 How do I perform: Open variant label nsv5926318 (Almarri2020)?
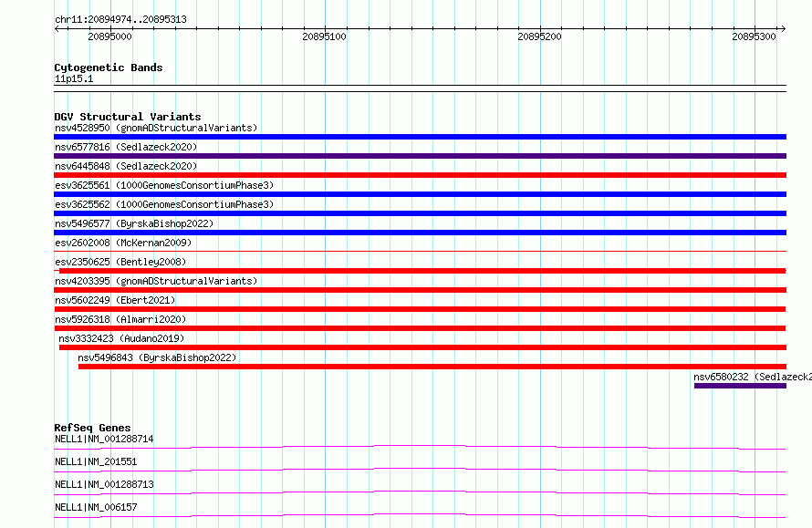pyautogui.click(x=120, y=319)
